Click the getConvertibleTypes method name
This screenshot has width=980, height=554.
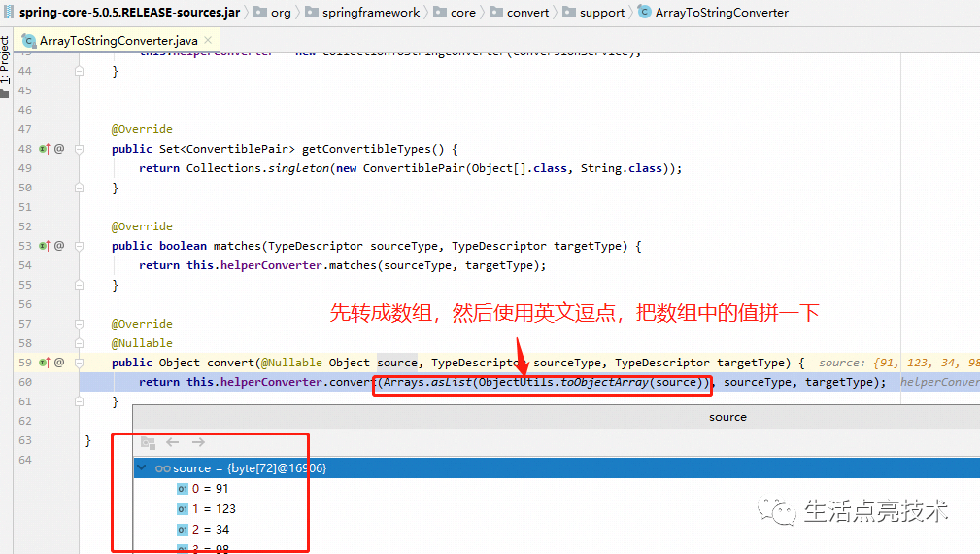pyautogui.click(x=366, y=149)
